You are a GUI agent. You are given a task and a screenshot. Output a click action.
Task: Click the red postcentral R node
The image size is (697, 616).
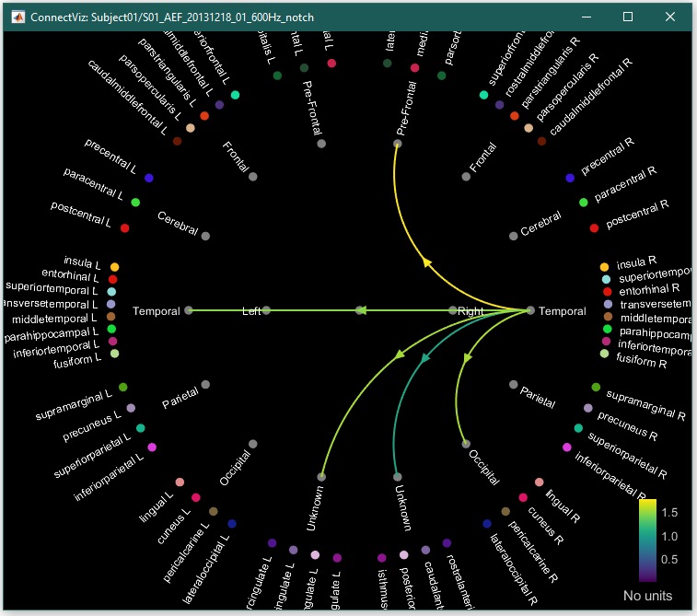[x=595, y=227]
